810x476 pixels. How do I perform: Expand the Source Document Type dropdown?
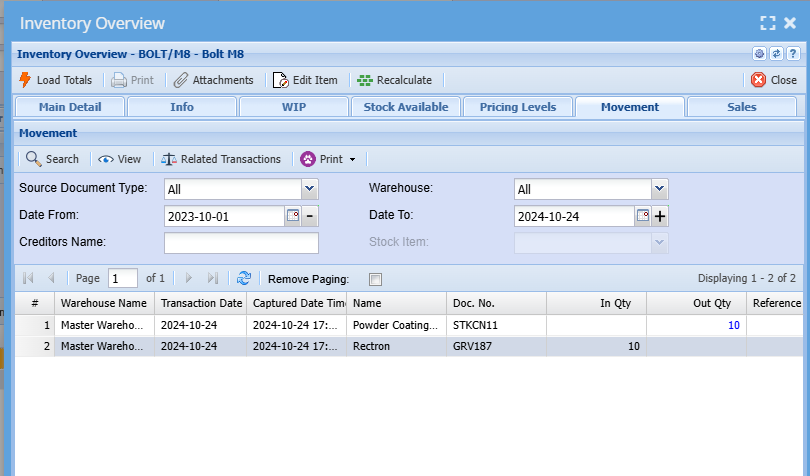[309, 189]
